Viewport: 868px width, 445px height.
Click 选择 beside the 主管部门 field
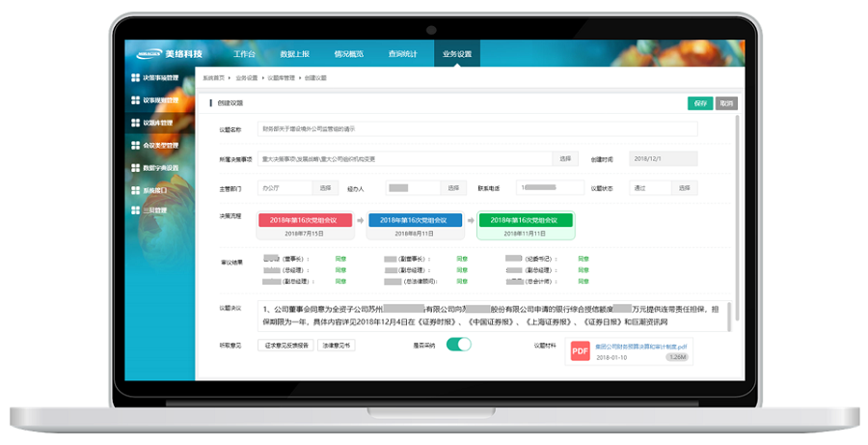coord(324,188)
